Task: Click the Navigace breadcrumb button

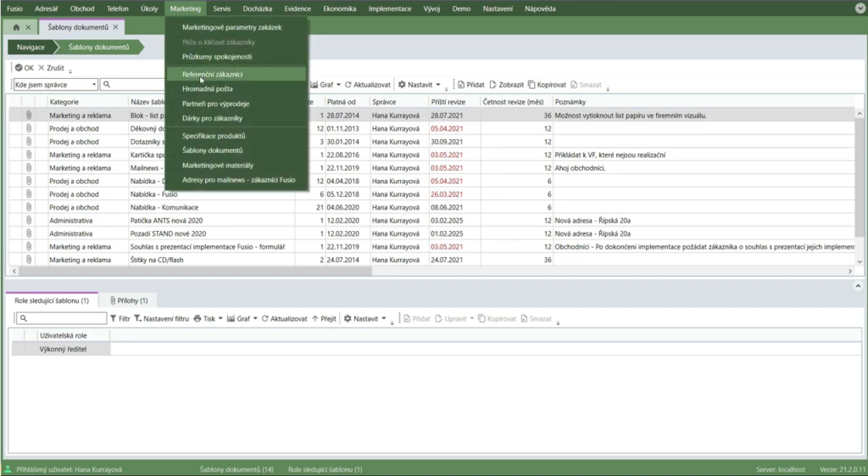Action: click(31, 48)
